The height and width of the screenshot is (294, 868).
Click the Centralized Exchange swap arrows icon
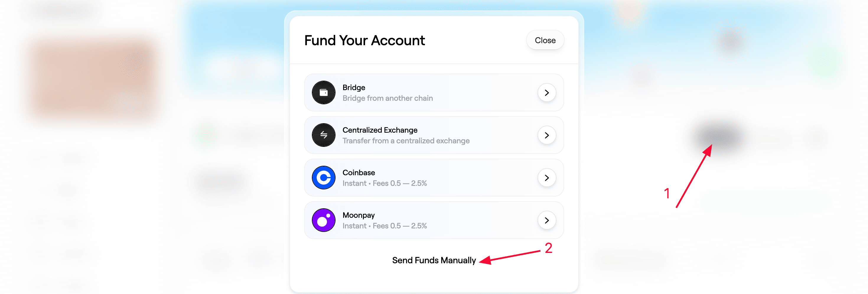323,135
